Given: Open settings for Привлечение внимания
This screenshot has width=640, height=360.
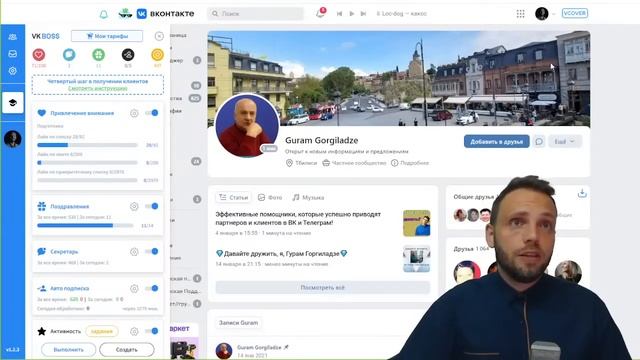Looking at the screenshot, I should pos(134,113).
